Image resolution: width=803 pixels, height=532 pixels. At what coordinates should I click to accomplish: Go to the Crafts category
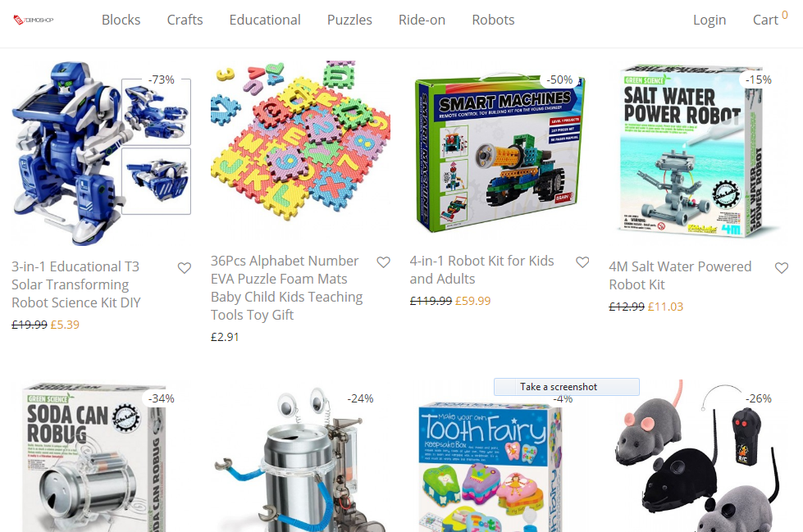pyautogui.click(x=185, y=20)
